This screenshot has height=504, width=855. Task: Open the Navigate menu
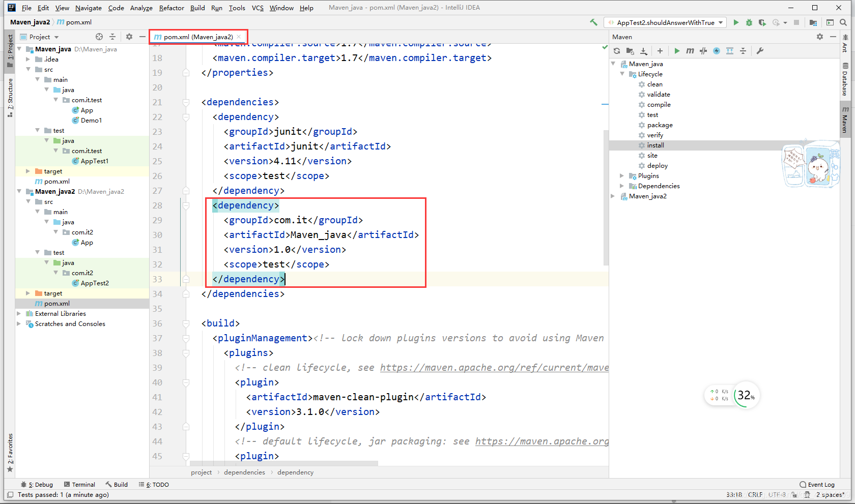point(89,8)
